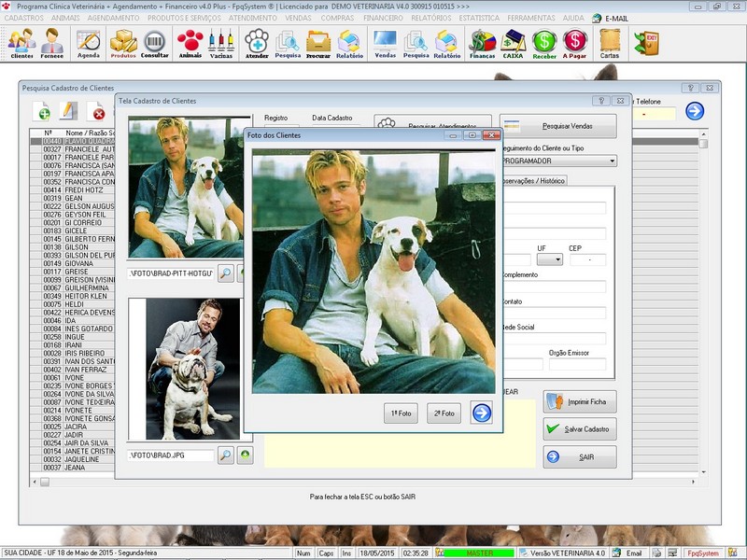Click the 1ª Foto button
The width and height of the screenshot is (747, 560).
click(x=401, y=413)
